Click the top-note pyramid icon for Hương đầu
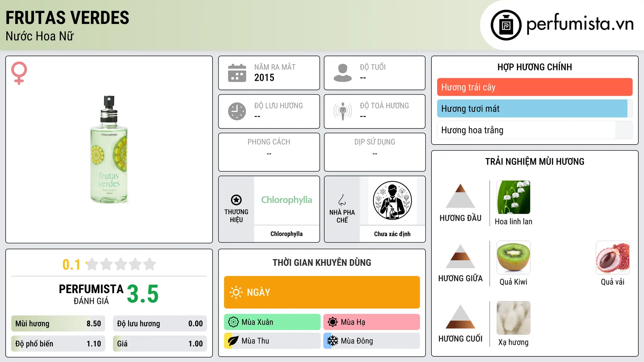Screen dimensions: 644x362 (460, 196)
